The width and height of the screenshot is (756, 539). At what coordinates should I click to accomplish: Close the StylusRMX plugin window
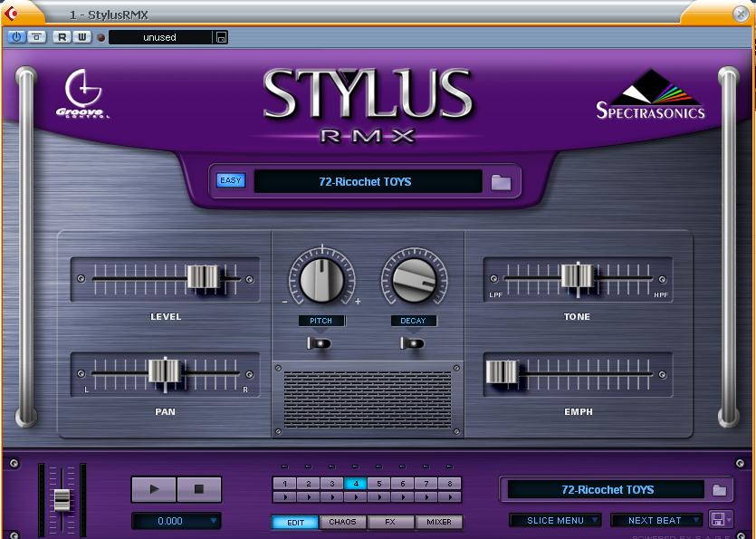click(x=741, y=14)
